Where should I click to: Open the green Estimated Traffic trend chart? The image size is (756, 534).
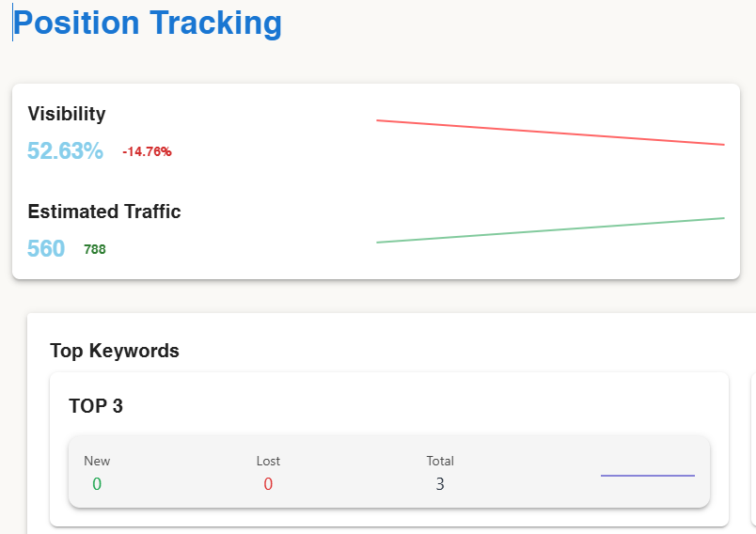pos(550,230)
